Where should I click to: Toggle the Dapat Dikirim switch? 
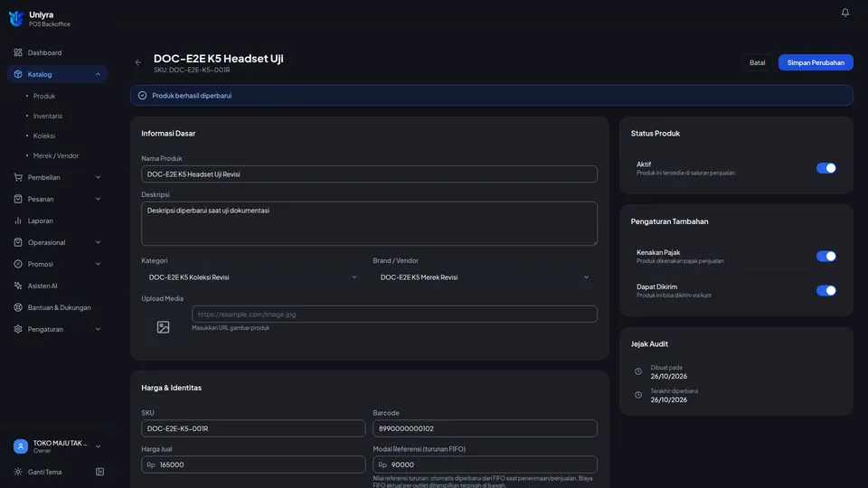tap(826, 290)
